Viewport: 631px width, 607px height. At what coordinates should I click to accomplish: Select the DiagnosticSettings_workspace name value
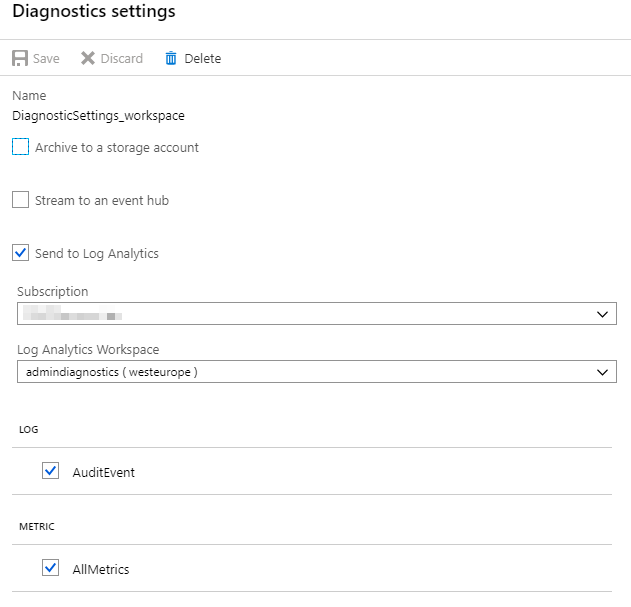(98, 115)
